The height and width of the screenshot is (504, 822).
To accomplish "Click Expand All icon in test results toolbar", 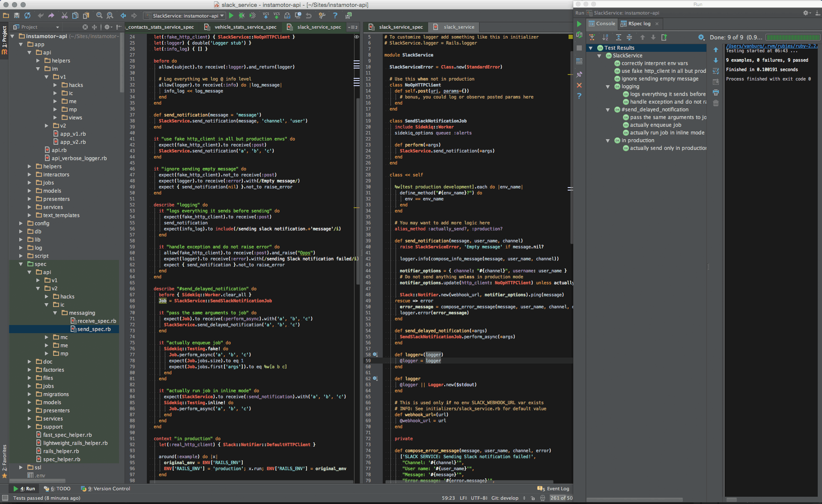I will pos(618,38).
